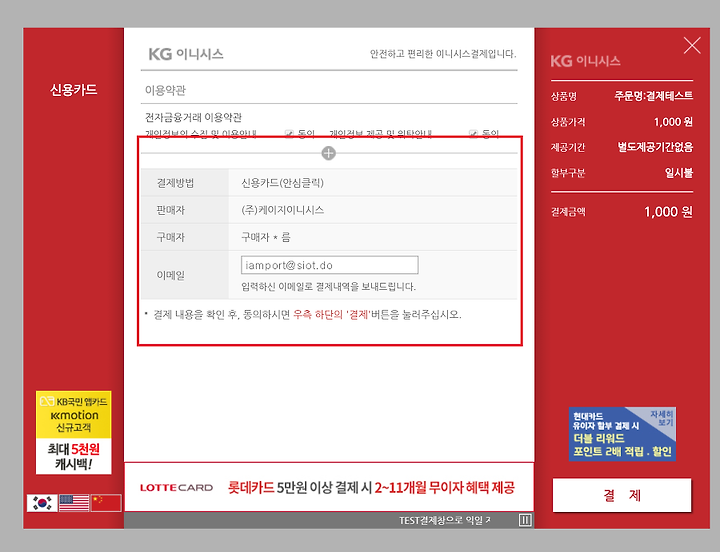Click seller name (주)케이지이니시스

click(282, 210)
